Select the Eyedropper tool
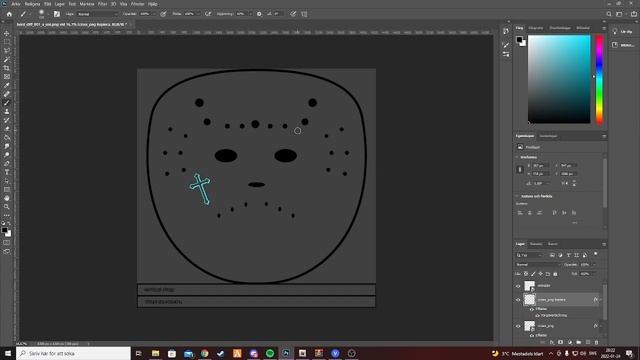 click(x=7, y=85)
